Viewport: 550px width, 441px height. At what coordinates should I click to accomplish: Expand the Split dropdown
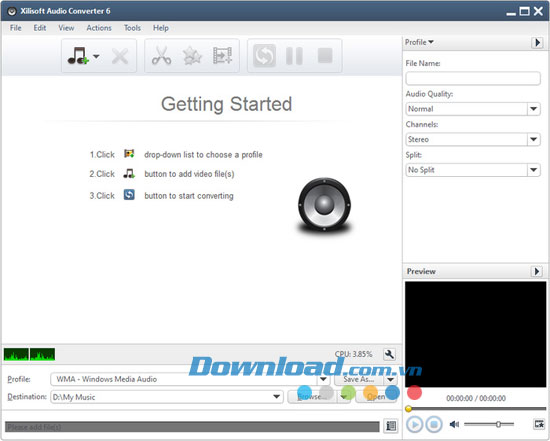click(x=534, y=170)
